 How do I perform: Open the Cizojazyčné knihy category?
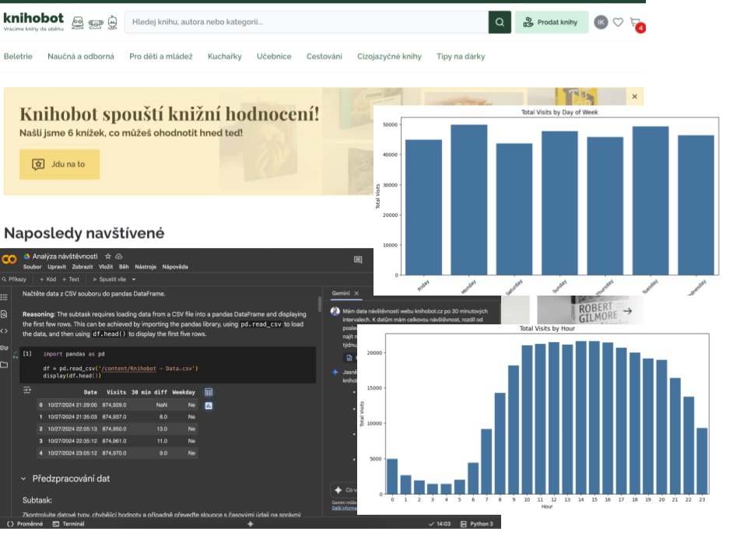(x=389, y=56)
